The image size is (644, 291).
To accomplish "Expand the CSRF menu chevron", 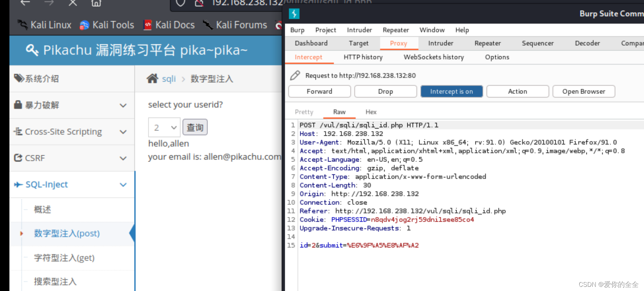I will [x=123, y=158].
